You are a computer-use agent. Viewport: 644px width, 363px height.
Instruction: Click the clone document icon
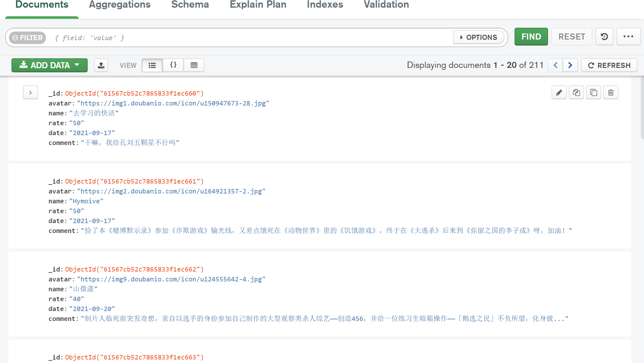[593, 93]
